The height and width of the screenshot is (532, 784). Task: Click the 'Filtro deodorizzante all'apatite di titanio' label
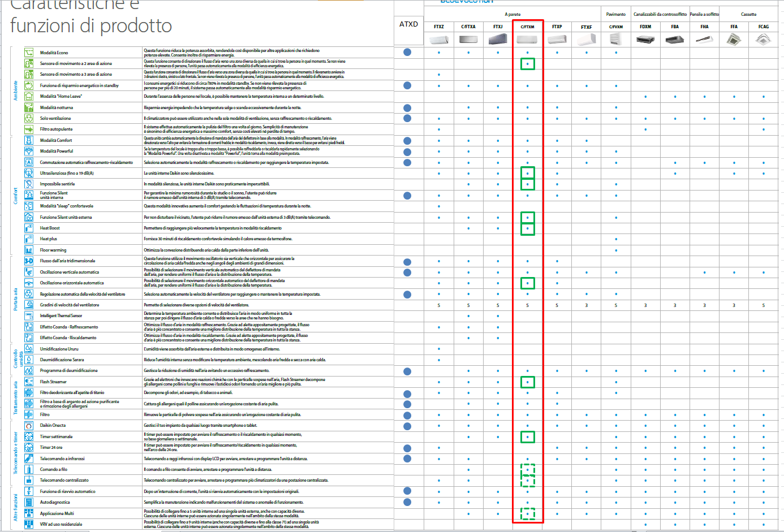pos(72,392)
